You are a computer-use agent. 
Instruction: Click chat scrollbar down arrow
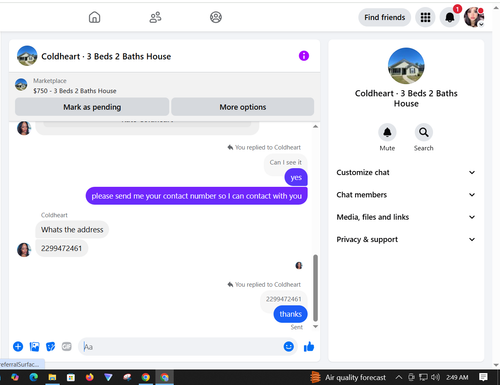pyautogui.click(x=315, y=327)
